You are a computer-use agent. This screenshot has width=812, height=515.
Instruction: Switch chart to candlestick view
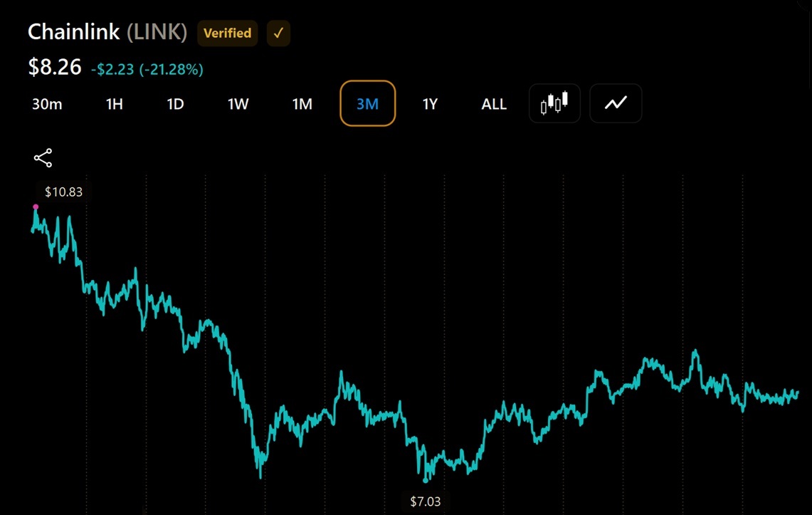554,103
